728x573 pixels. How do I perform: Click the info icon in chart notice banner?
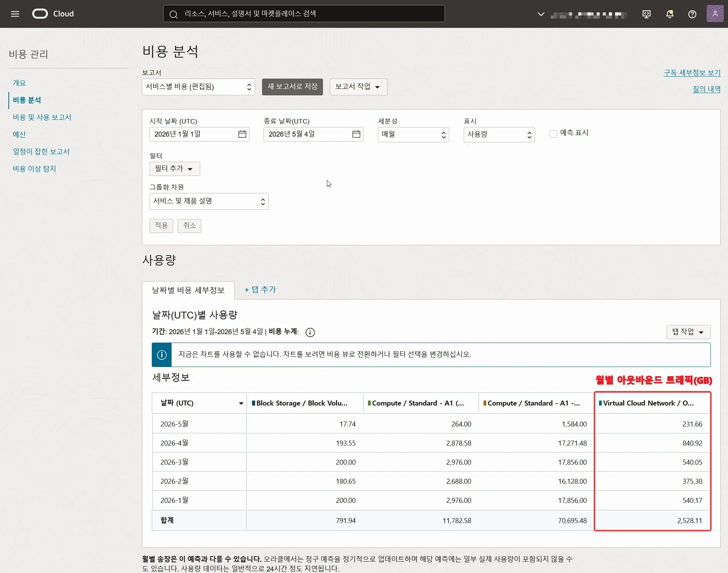(x=162, y=355)
